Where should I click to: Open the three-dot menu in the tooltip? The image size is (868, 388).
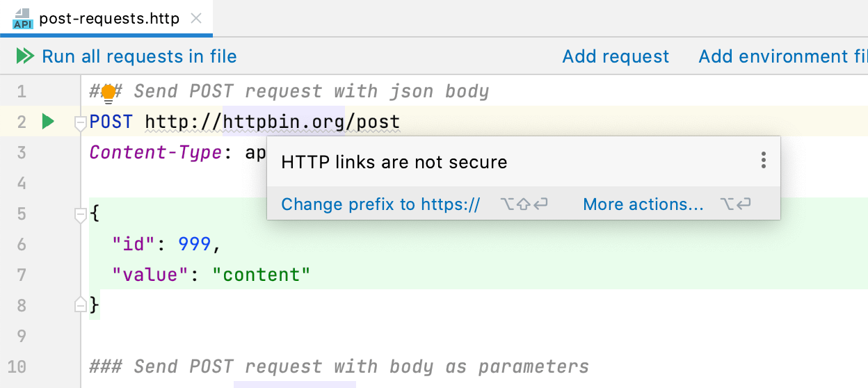click(763, 161)
